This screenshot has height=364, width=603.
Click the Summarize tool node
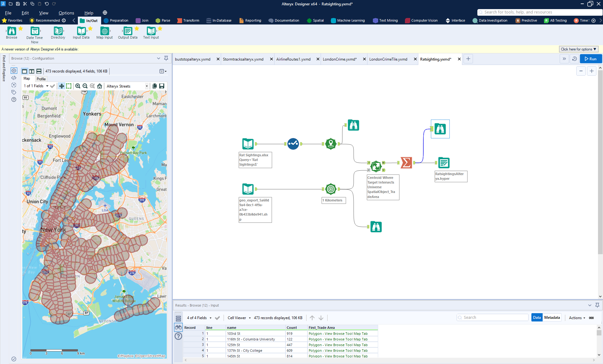click(406, 163)
